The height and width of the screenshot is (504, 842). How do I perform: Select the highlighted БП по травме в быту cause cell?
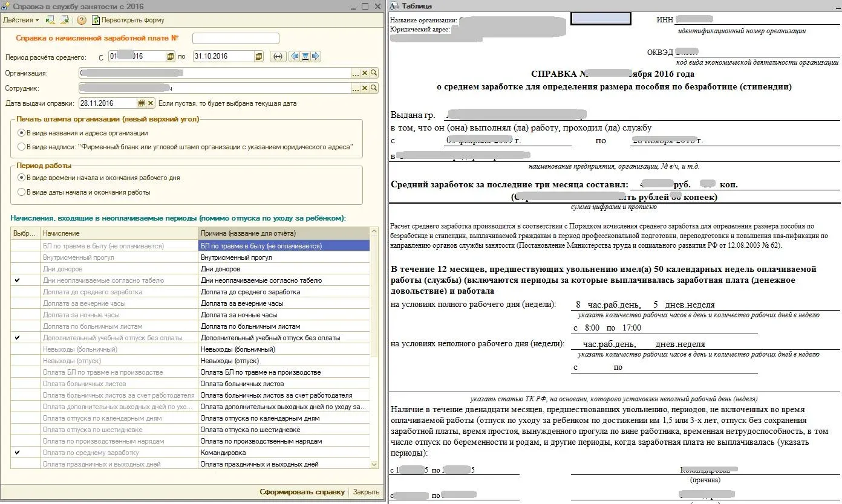click(284, 246)
